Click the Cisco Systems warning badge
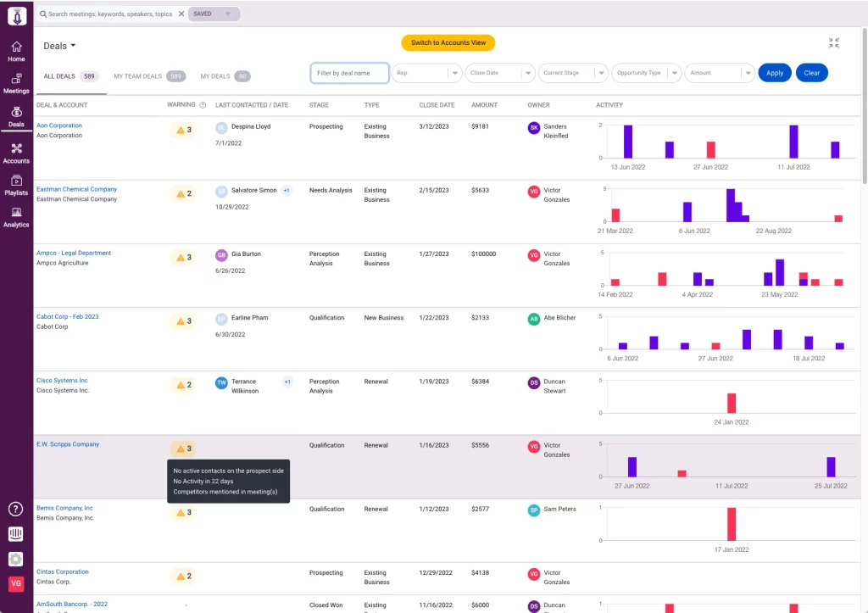Screen dimensions: 868x613 click(x=183, y=385)
